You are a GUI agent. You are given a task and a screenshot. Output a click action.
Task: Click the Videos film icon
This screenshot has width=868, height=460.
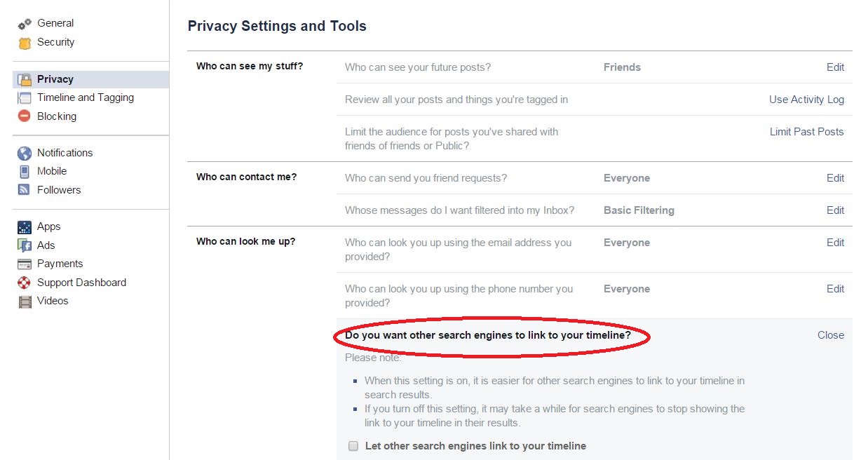click(x=25, y=302)
